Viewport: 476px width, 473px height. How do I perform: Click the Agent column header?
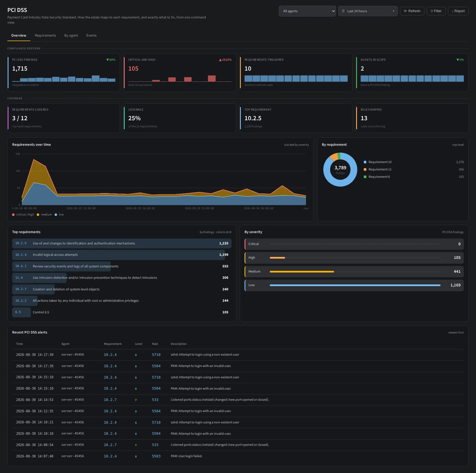[65, 344]
